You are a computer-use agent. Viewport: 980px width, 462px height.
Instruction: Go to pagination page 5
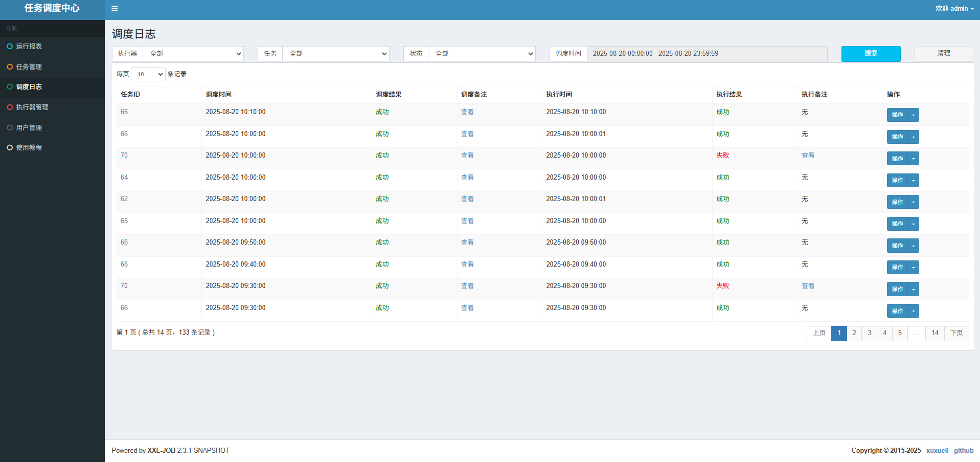[900, 333]
